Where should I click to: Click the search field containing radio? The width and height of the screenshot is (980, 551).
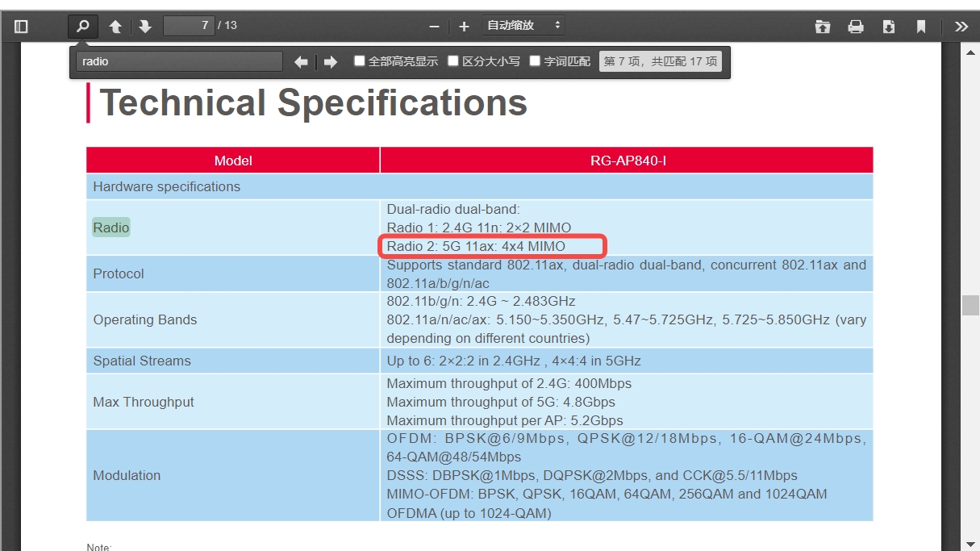[179, 61]
